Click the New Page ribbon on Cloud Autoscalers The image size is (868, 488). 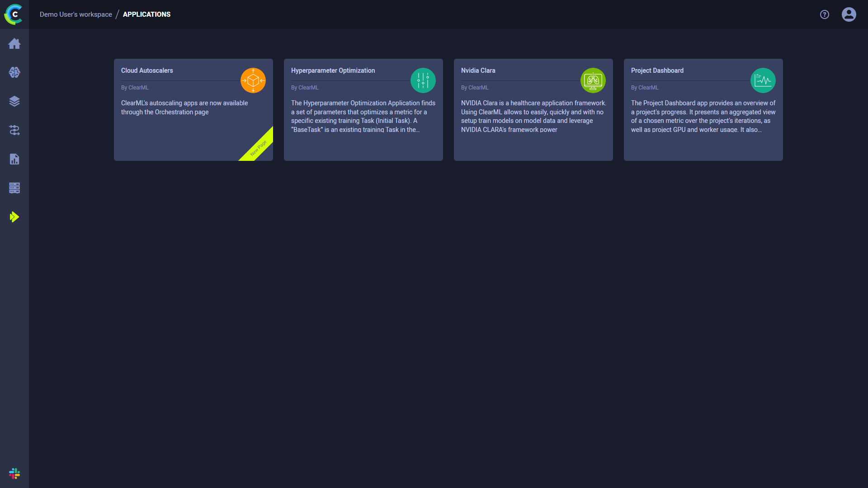[x=259, y=147]
